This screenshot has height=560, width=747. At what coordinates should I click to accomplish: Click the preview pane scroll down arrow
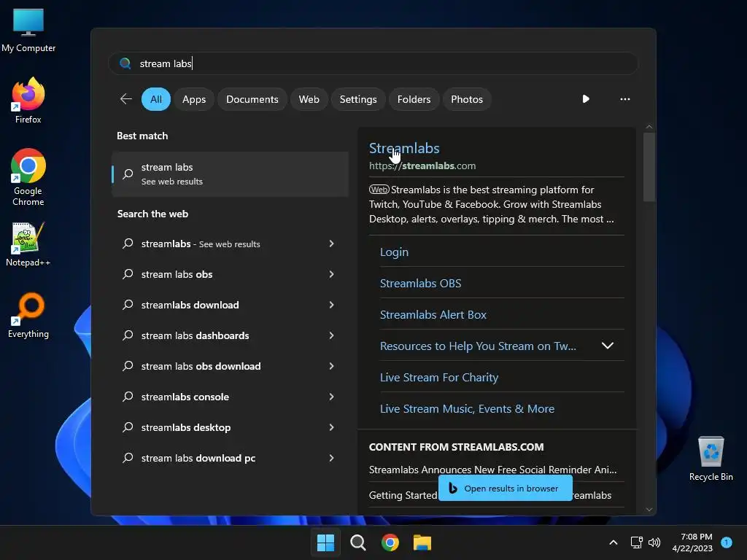point(649,510)
